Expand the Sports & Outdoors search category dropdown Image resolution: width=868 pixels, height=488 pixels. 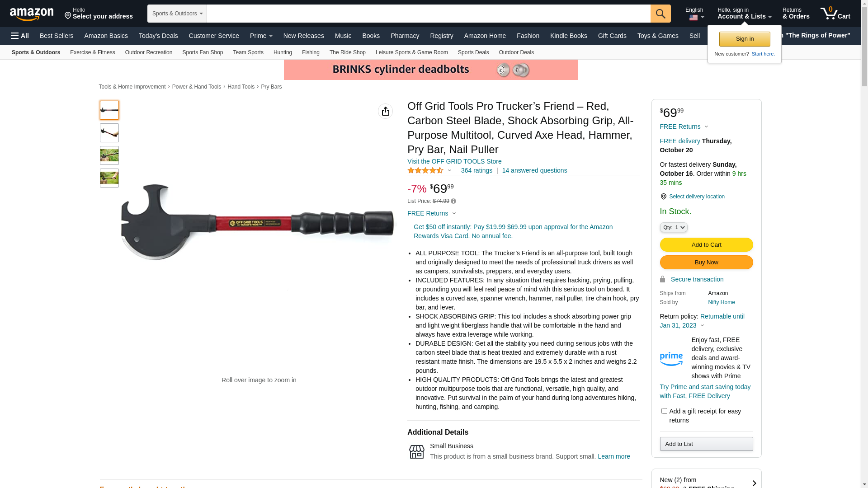(177, 14)
